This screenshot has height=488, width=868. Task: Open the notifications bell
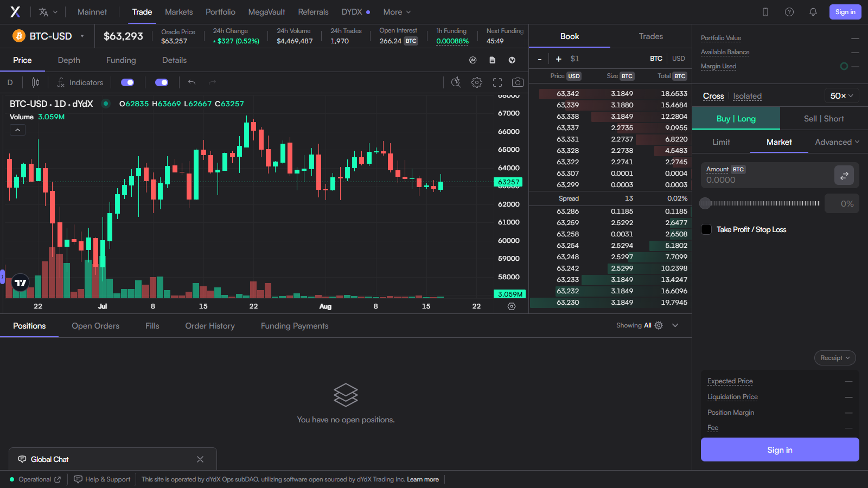pos(813,12)
